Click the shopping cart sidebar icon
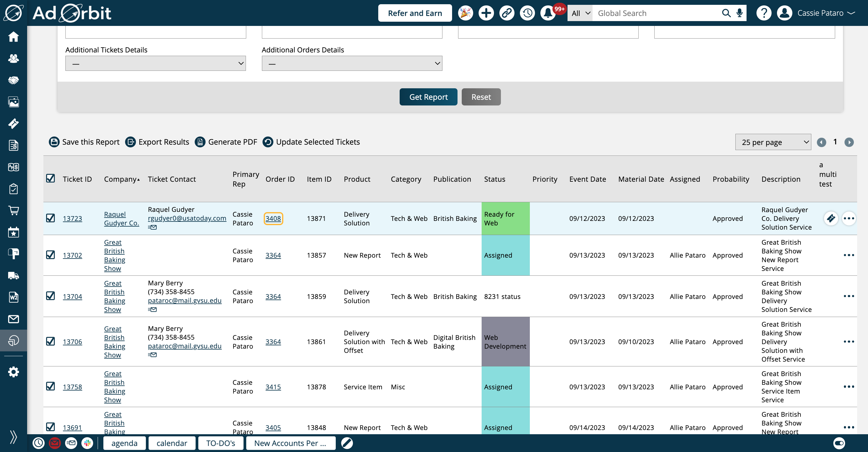868x452 pixels. point(14,211)
